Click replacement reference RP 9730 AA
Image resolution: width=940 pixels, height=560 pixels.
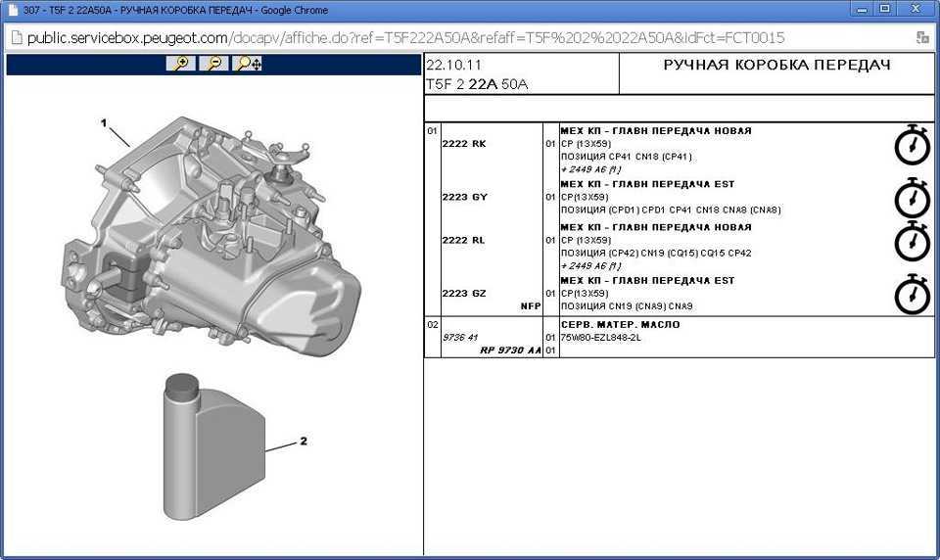[x=510, y=350]
